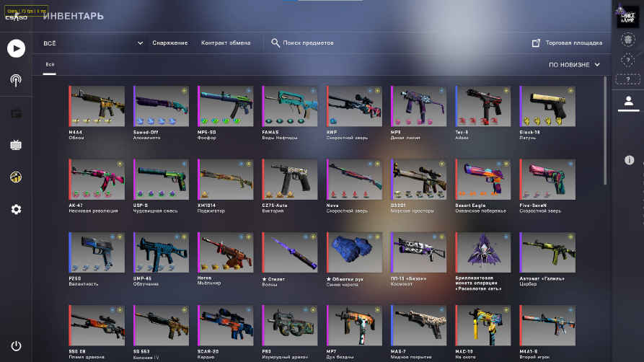644x362 pixels.
Task: Click the Поиск предметов search field
Action: [308, 43]
